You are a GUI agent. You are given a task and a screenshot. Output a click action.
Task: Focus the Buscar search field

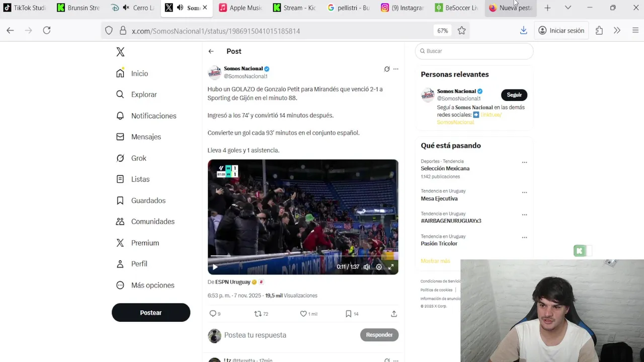(x=474, y=51)
